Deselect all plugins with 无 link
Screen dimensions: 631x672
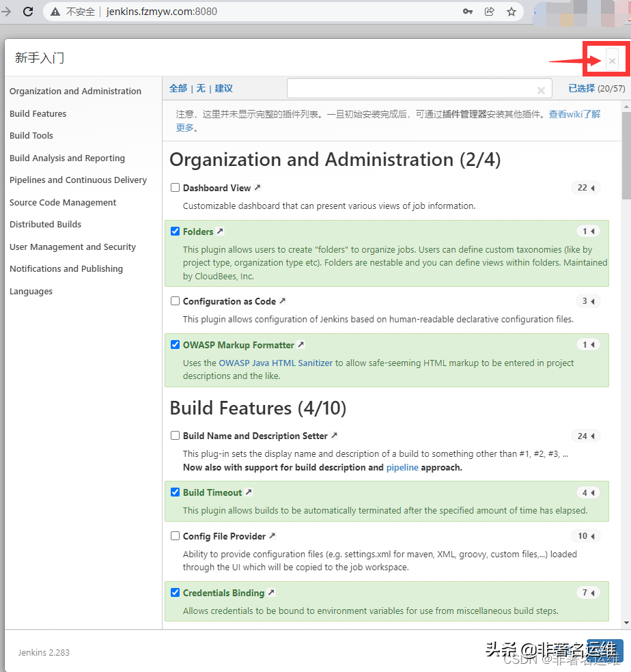pos(201,88)
